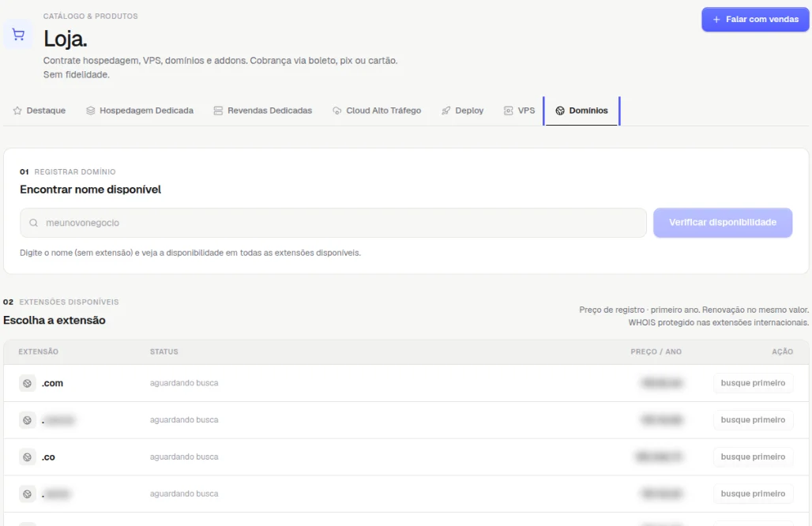The height and width of the screenshot is (526, 812).
Task: Click globe icon in the row below .co
Action: tap(28, 494)
